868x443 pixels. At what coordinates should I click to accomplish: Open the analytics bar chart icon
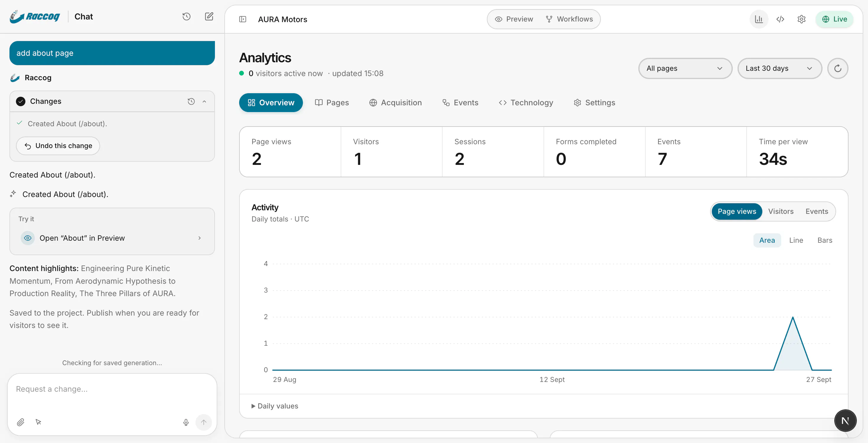pyautogui.click(x=759, y=19)
